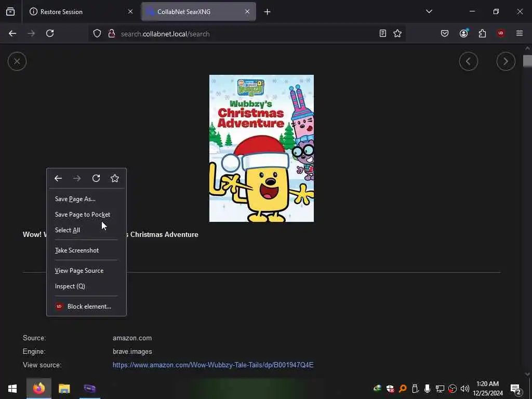Go back using the browser toolbar arrow

click(12, 33)
